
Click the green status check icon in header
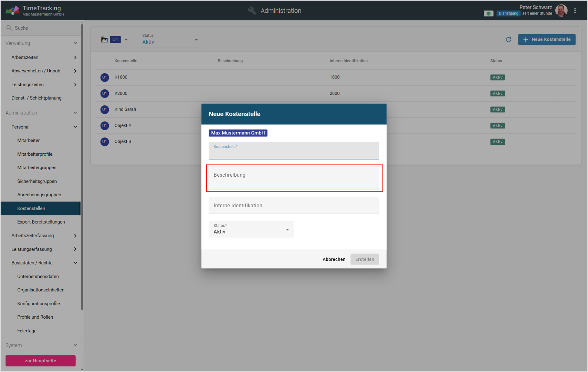[x=488, y=13]
